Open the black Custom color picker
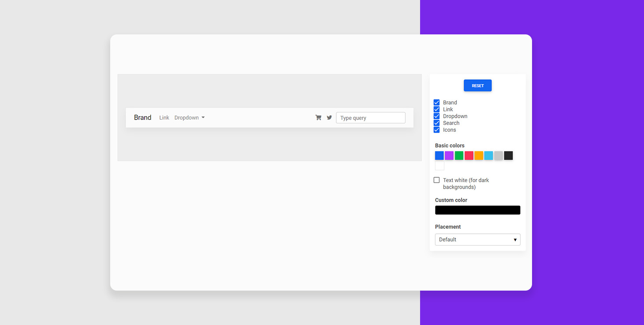 (477, 210)
